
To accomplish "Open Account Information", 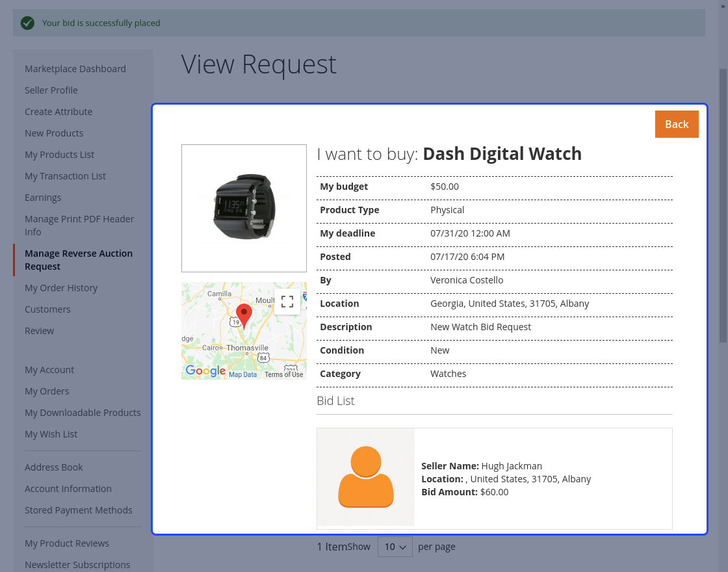I will [68, 488].
